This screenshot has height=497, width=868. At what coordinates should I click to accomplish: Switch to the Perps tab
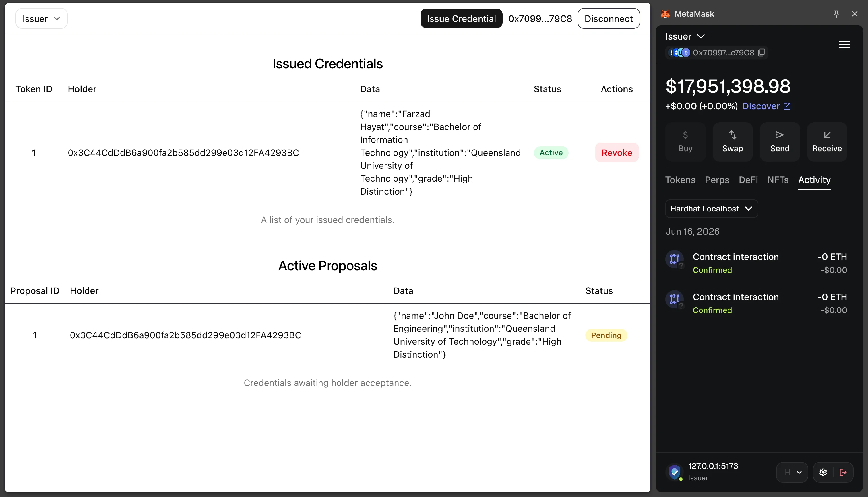click(717, 180)
